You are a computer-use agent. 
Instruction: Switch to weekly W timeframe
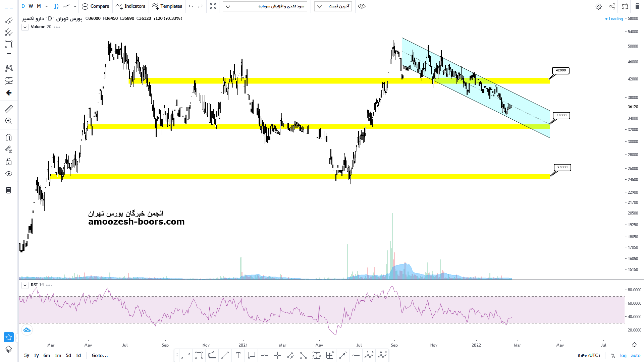coord(31,6)
